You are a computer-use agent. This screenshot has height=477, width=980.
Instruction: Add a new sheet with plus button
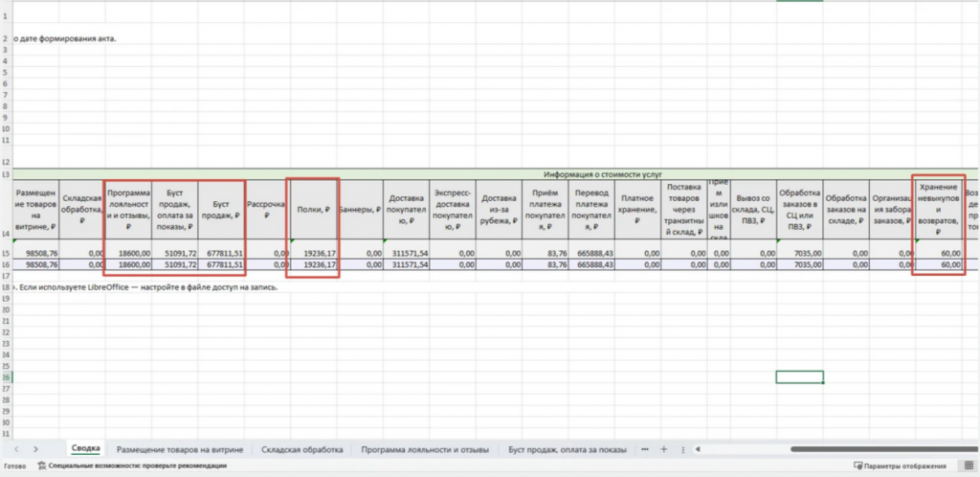point(664,449)
